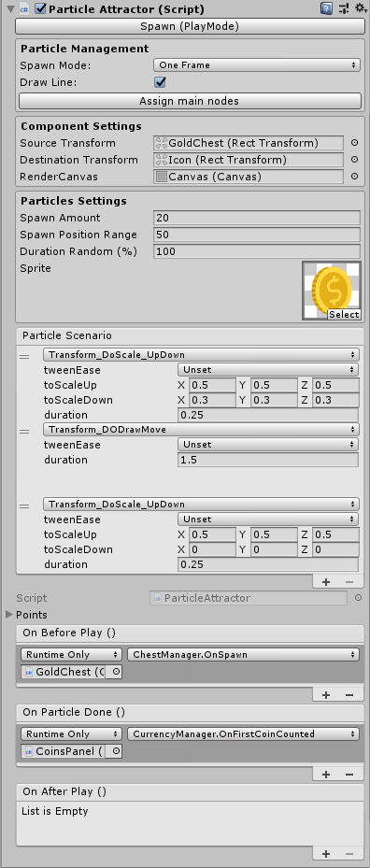Add a listener to On Before Play
The image size is (370, 868).
(x=326, y=695)
